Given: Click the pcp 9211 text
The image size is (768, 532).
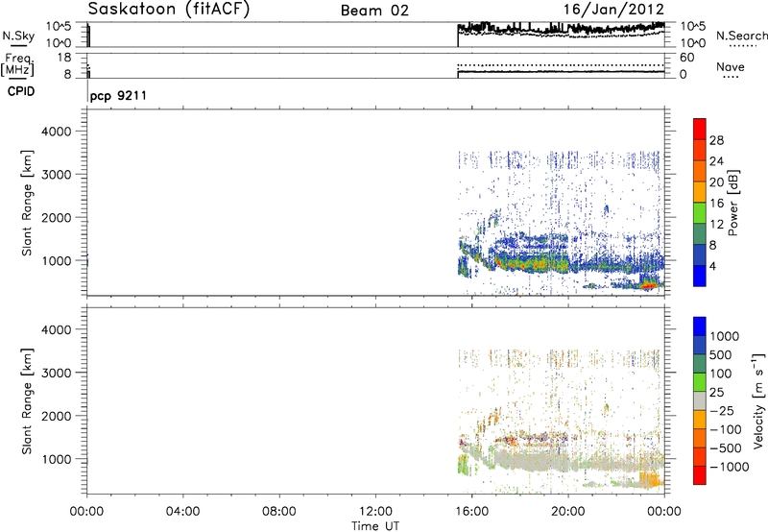Looking at the screenshot, I should pos(118,95).
